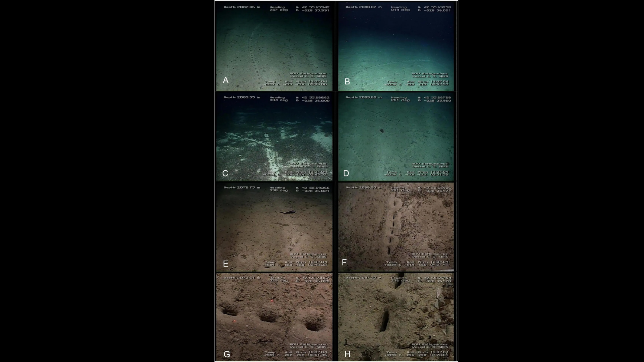644x362 pixels.
Task: Click the "Heading 257 deg" text
Action: (278, 8)
